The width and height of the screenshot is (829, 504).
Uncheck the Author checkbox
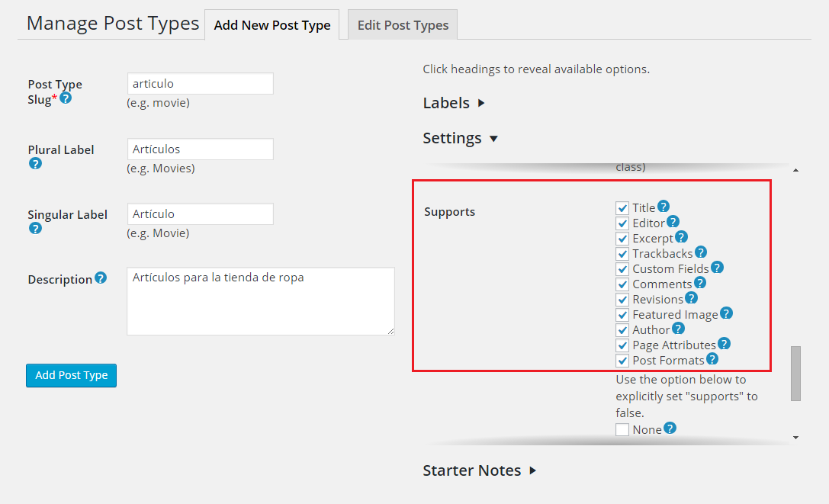622,330
